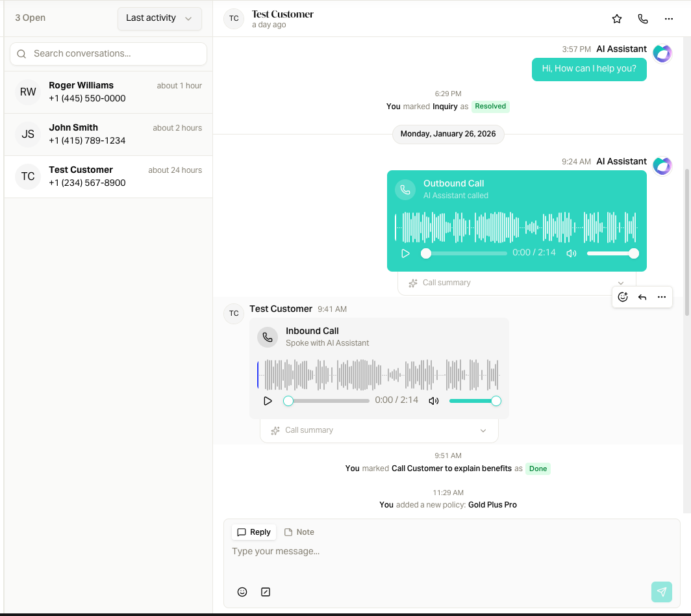The image size is (691, 616).
Task: Click the Inbound Call phone icon
Action: tap(268, 337)
